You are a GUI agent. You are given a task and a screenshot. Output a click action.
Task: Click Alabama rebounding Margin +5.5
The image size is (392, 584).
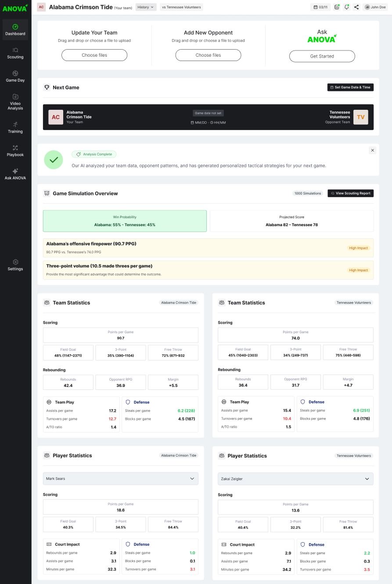(173, 382)
